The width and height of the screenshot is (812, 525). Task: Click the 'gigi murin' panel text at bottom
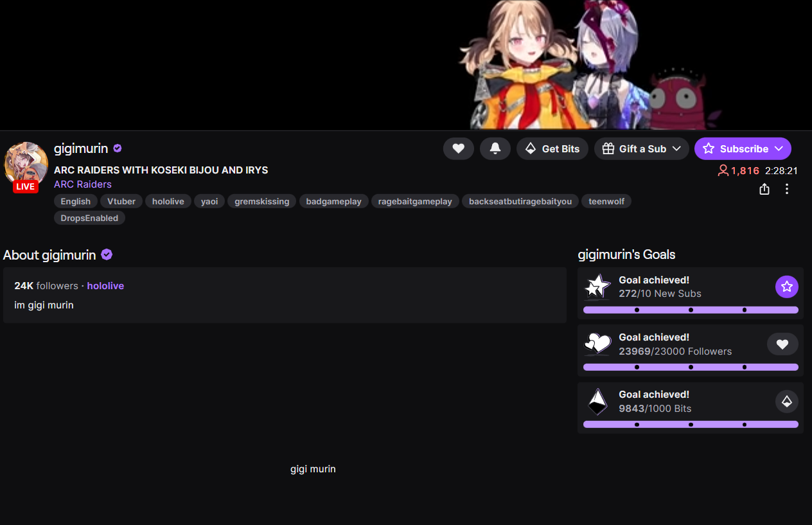coord(313,469)
